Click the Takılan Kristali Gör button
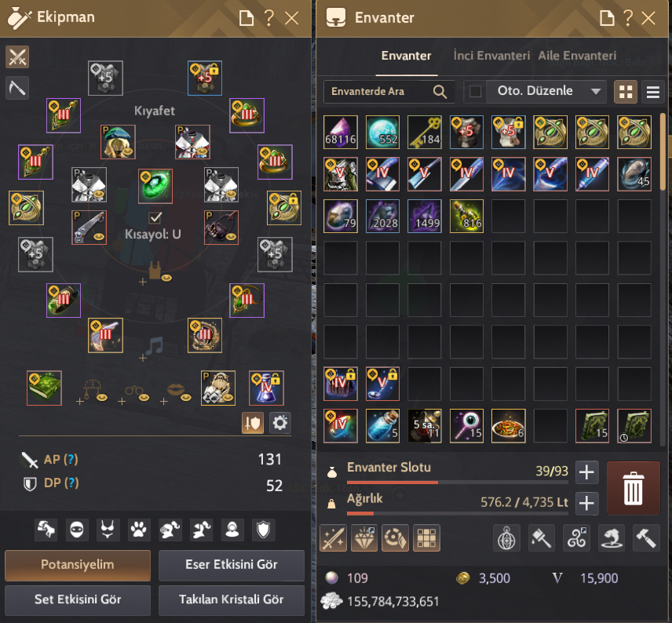 (x=232, y=600)
